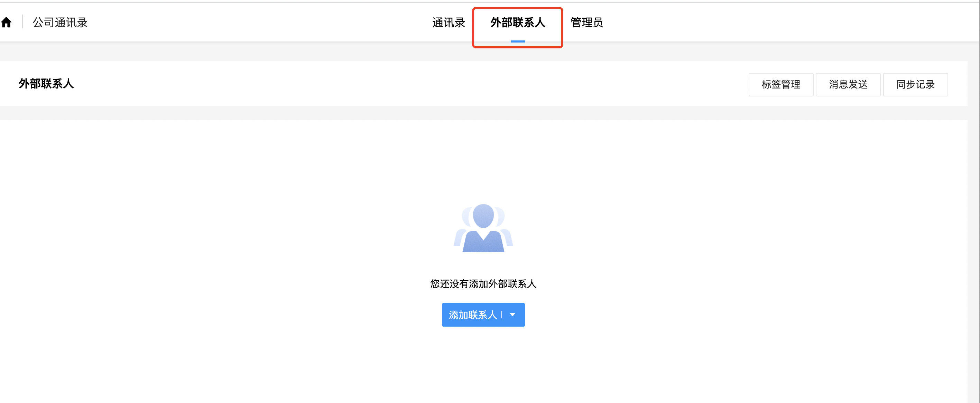Image resolution: width=980 pixels, height=403 pixels.
Task: Switch to the 管理员 tab
Action: [x=586, y=22]
